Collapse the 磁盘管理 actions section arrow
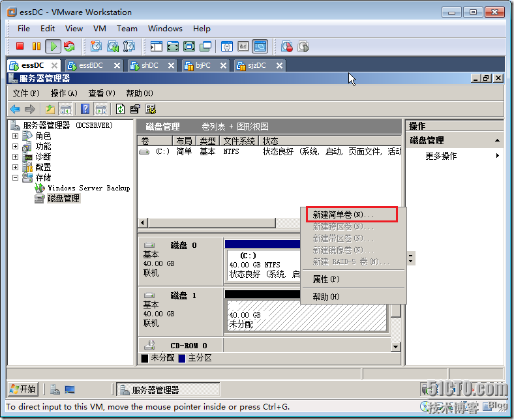Viewport: 514px width, 420px height. pyautogui.click(x=497, y=140)
